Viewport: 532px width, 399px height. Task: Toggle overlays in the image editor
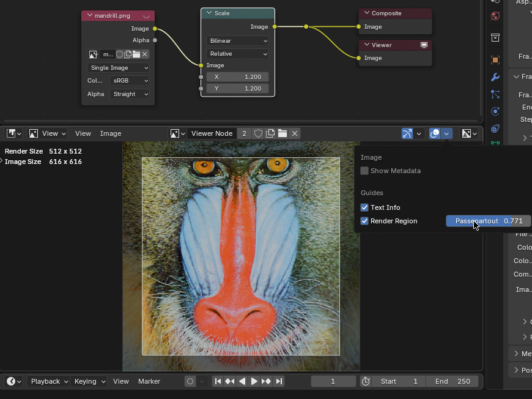point(435,133)
